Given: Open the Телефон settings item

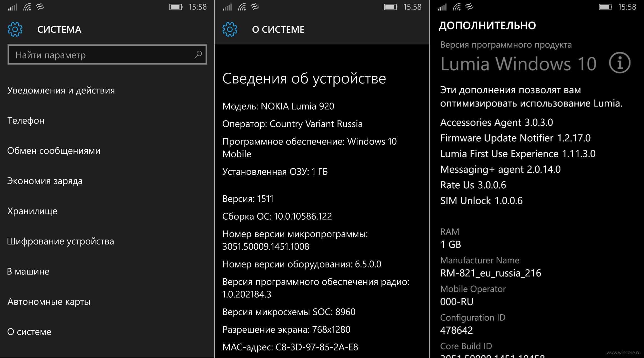Looking at the screenshot, I should [26, 121].
